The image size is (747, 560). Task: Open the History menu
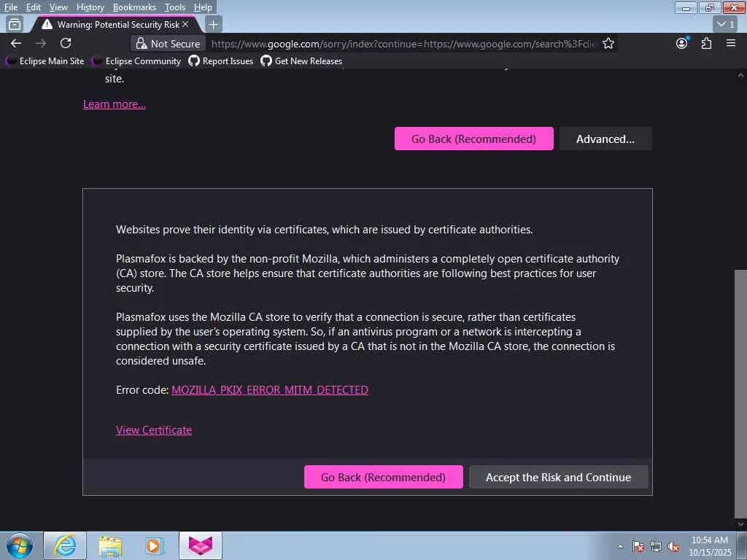click(x=90, y=7)
